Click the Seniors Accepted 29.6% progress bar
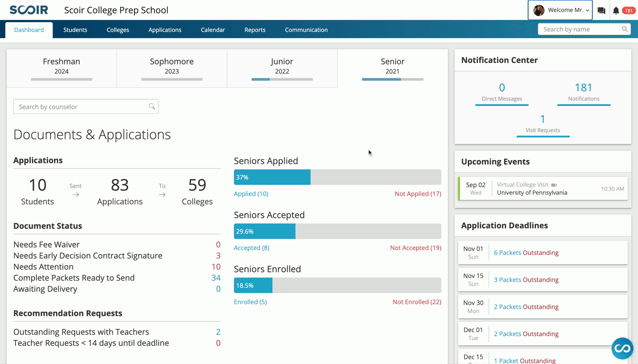 tap(337, 231)
